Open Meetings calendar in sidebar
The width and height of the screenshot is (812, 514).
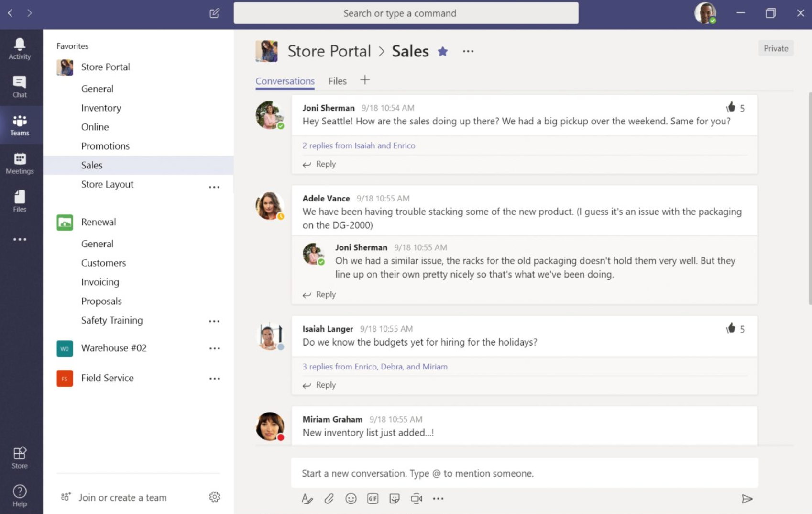coord(20,163)
